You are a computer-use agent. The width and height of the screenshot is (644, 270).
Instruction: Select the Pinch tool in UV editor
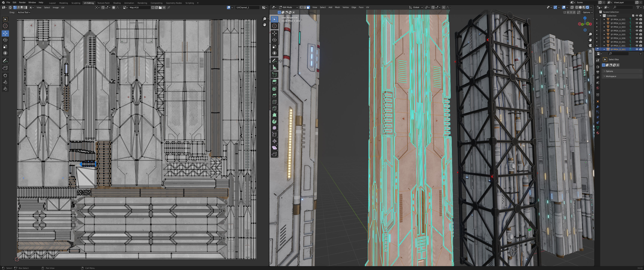click(x=5, y=89)
